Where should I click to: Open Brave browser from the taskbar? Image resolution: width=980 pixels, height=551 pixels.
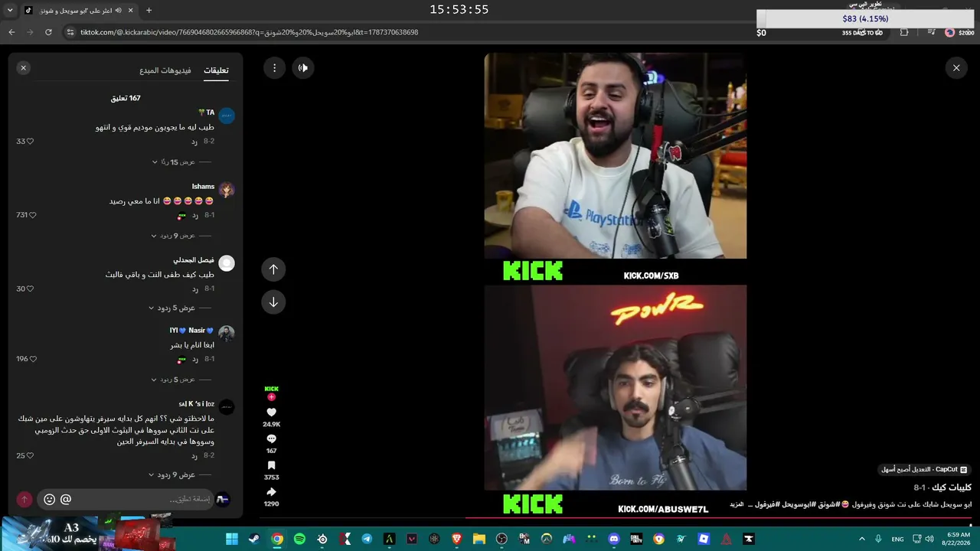pyautogui.click(x=457, y=539)
